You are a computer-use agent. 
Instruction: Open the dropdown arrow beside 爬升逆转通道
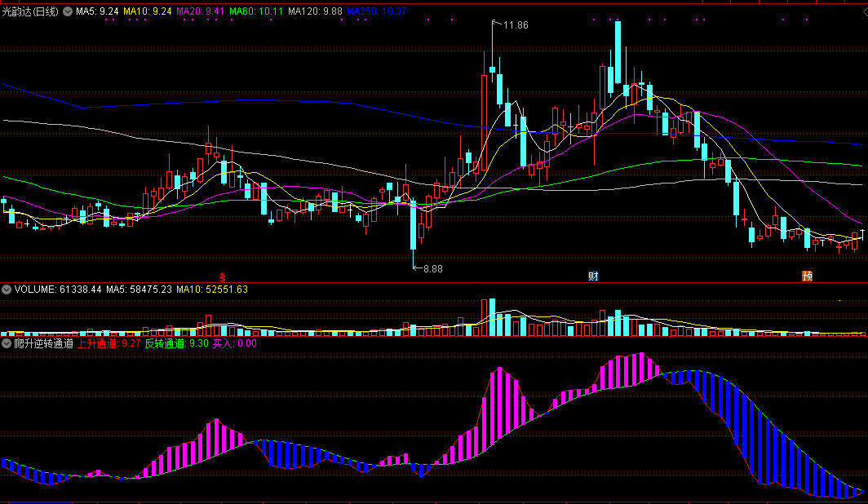coord(7,343)
